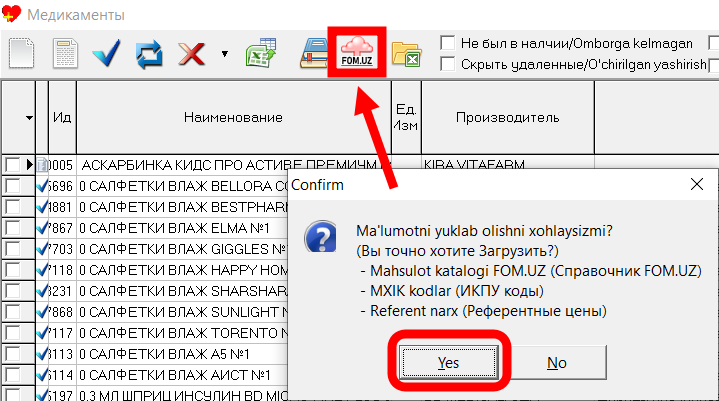
Task: Click the document icon on АСКАРБИНКА row
Action: 42,165
